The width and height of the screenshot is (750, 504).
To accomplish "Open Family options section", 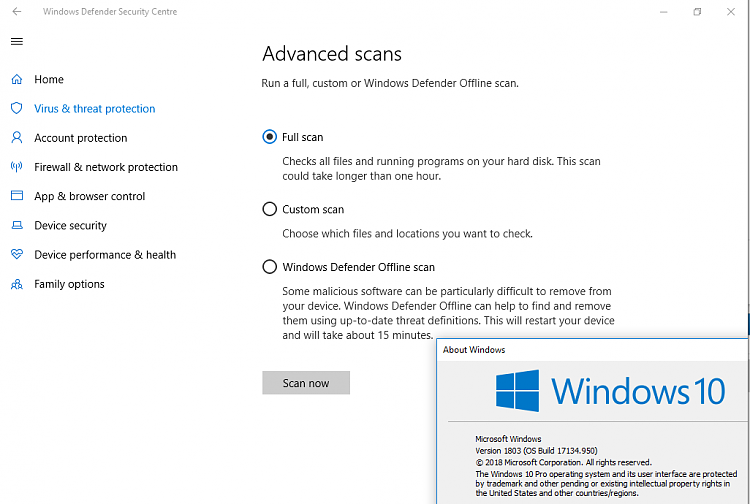I will click(x=69, y=284).
